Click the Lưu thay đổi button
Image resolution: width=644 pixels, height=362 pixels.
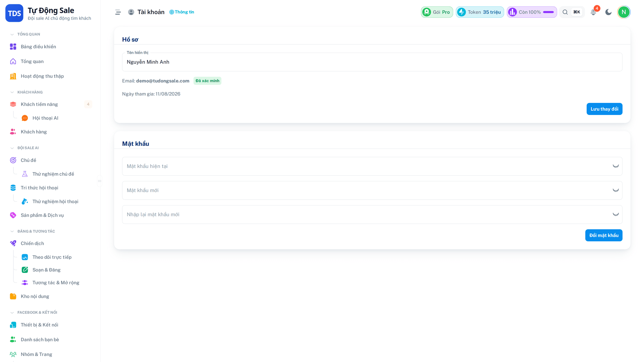(x=604, y=109)
